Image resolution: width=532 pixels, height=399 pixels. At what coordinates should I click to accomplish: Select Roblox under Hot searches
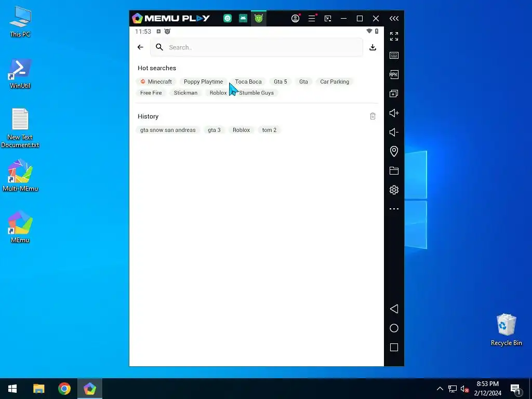pyautogui.click(x=218, y=93)
